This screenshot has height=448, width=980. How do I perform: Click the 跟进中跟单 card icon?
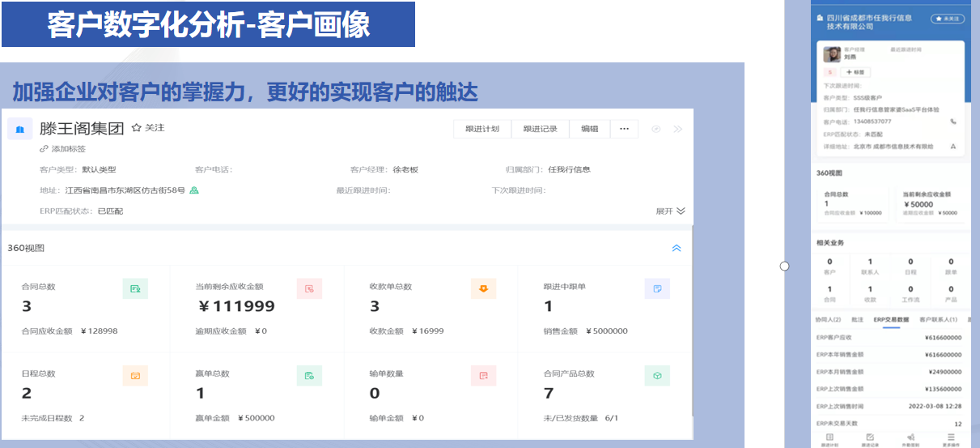click(657, 288)
